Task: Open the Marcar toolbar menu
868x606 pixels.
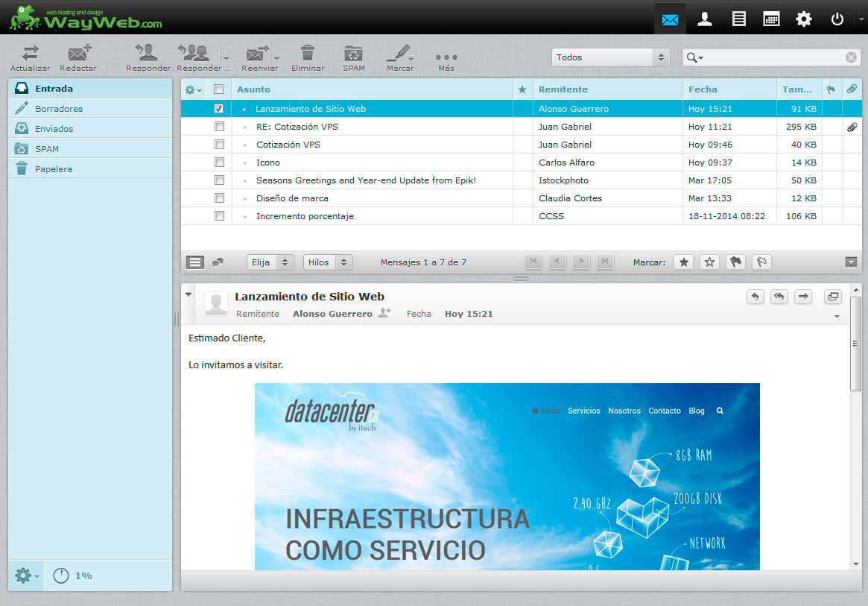Action: tap(399, 58)
